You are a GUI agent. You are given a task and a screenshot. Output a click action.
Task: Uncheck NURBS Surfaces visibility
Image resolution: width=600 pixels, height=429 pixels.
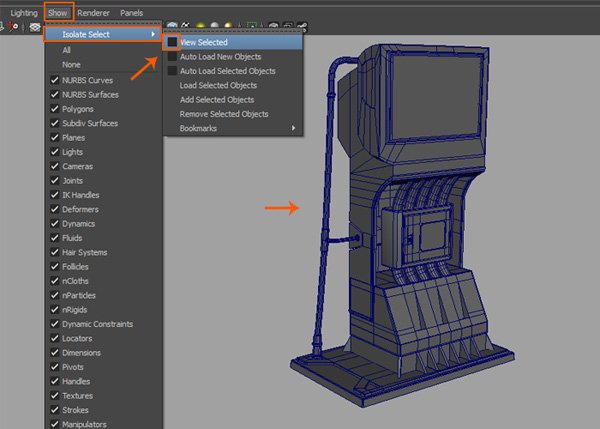[x=54, y=95]
